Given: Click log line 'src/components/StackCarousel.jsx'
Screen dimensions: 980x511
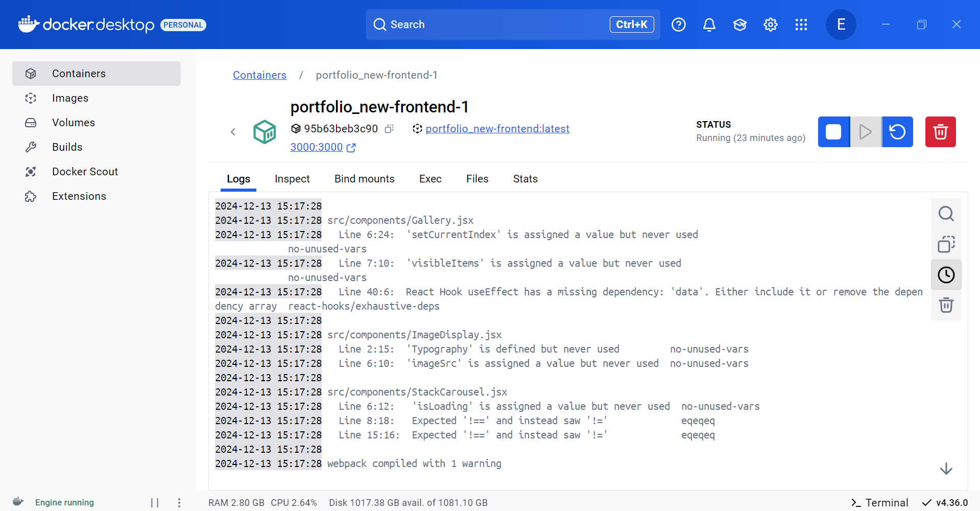Looking at the screenshot, I should 417,392.
